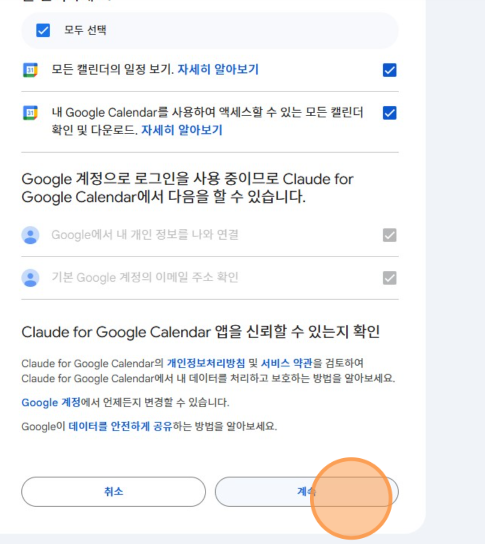Click the 기본 Google 계정의 이메일 주소 확인 text
Viewport: 485px width, 544px height.
point(145,278)
